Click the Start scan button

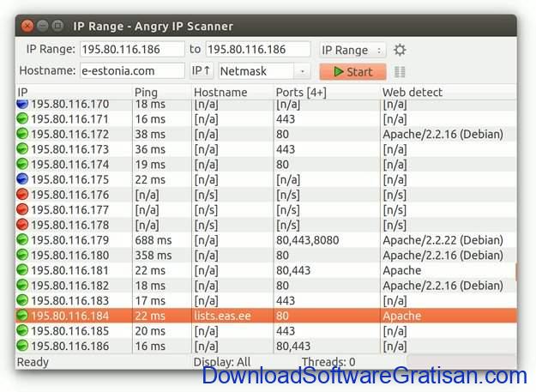click(352, 72)
